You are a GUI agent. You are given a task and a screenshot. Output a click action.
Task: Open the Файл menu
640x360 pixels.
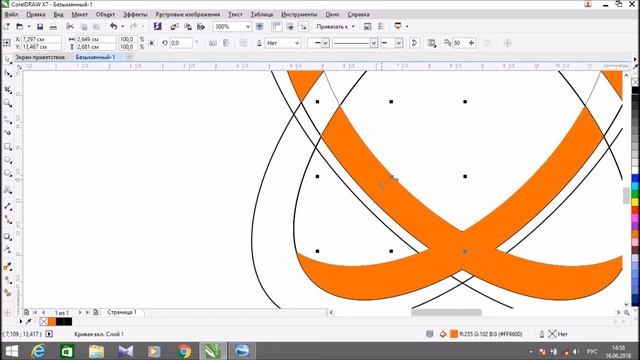click(11, 14)
